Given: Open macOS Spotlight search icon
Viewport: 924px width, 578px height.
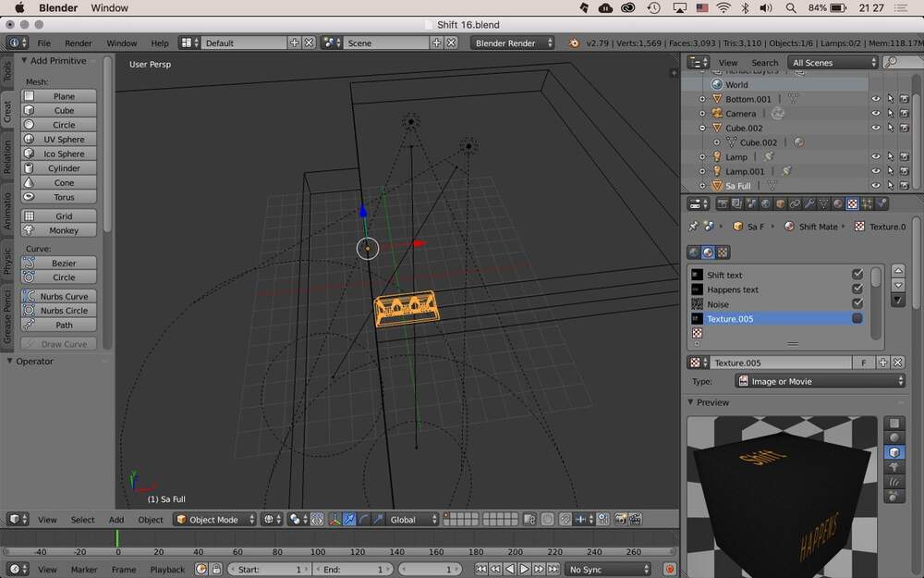Looking at the screenshot, I should tap(791, 7).
